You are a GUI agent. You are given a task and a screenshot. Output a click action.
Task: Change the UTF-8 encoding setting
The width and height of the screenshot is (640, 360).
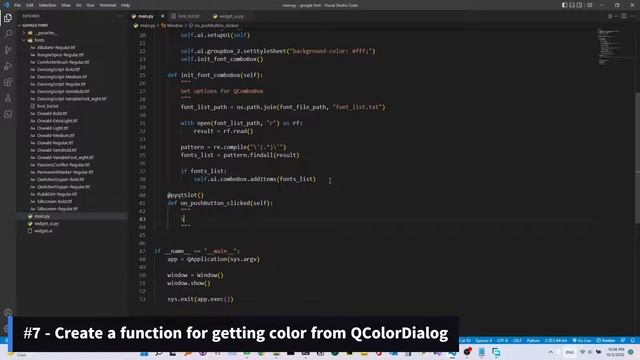click(x=502, y=340)
